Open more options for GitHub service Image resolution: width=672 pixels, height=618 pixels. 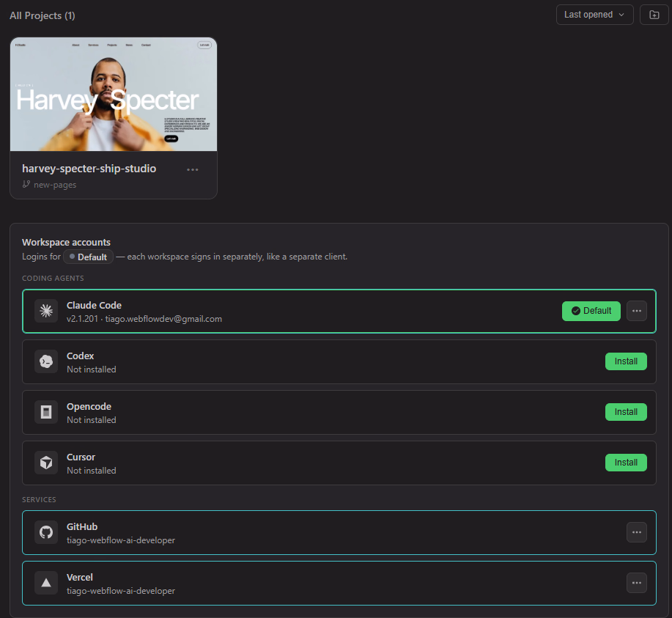(636, 532)
